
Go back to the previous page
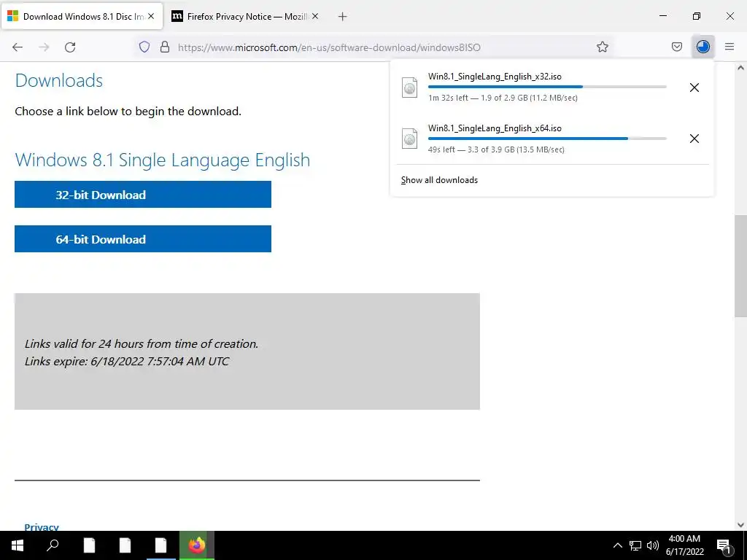[x=18, y=47]
